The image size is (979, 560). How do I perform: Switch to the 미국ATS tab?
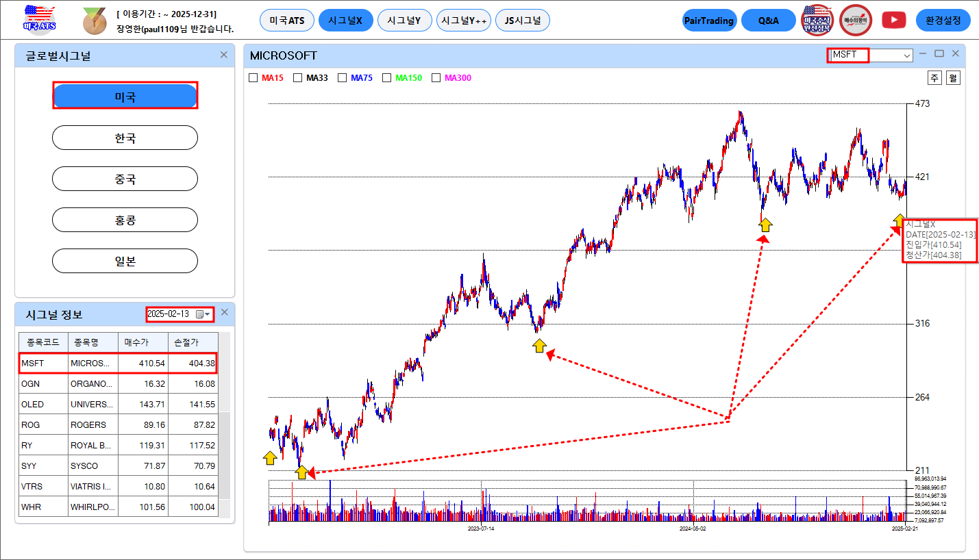[287, 21]
